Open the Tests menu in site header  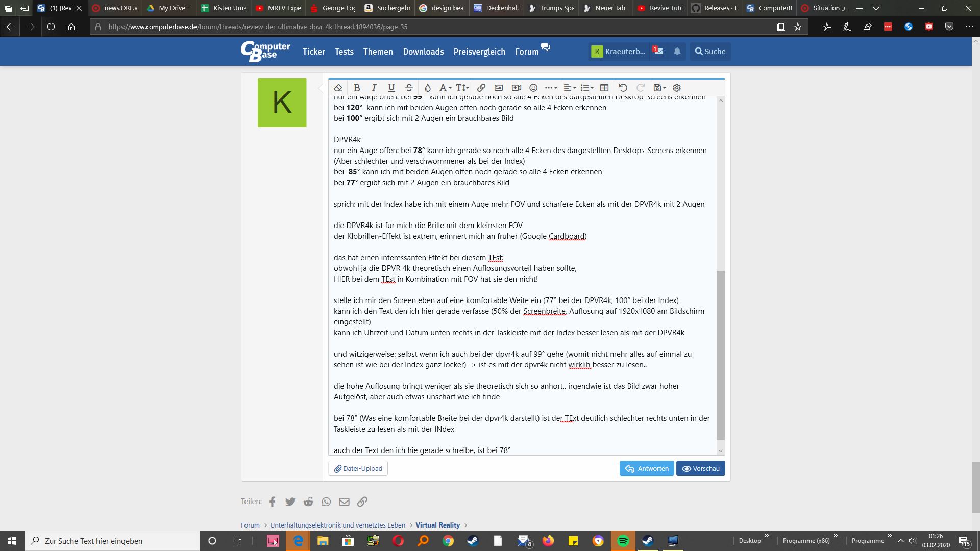coord(344,52)
